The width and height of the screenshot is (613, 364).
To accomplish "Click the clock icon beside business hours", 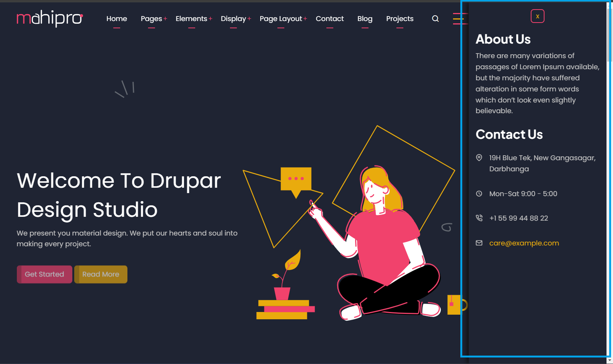I will tap(479, 193).
